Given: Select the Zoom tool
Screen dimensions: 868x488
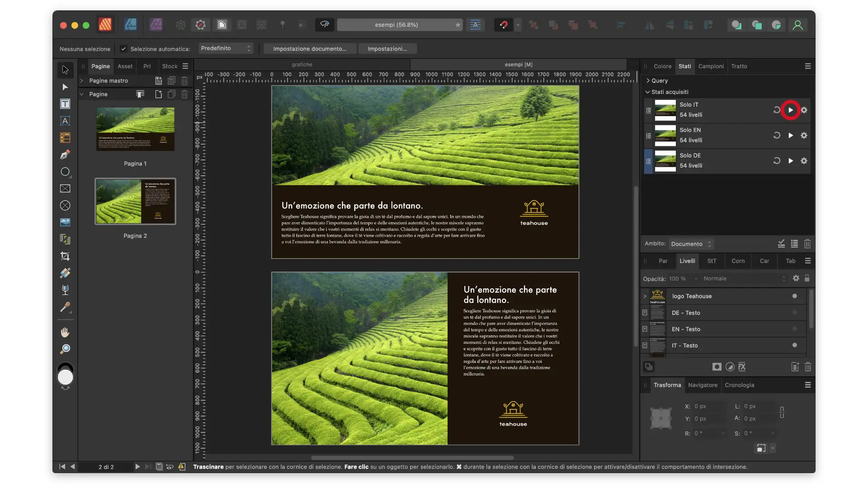Looking at the screenshot, I should (65, 349).
